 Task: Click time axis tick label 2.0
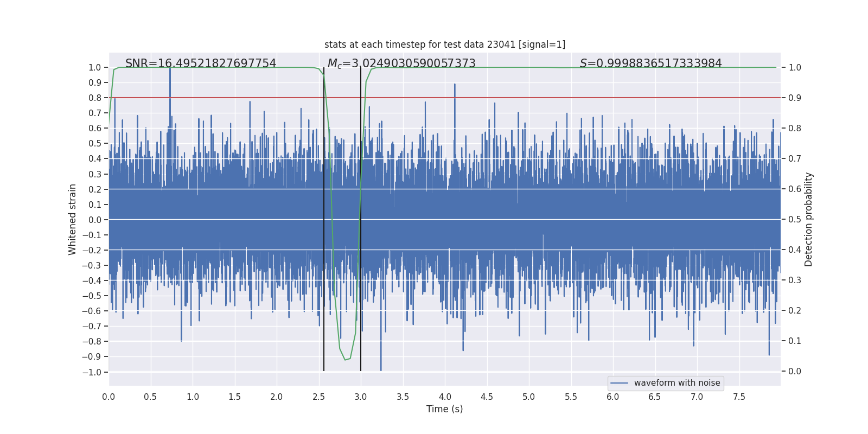(277, 397)
